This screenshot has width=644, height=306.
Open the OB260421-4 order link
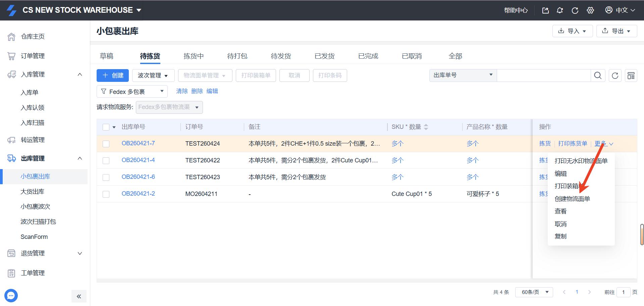(x=138, y=160)
